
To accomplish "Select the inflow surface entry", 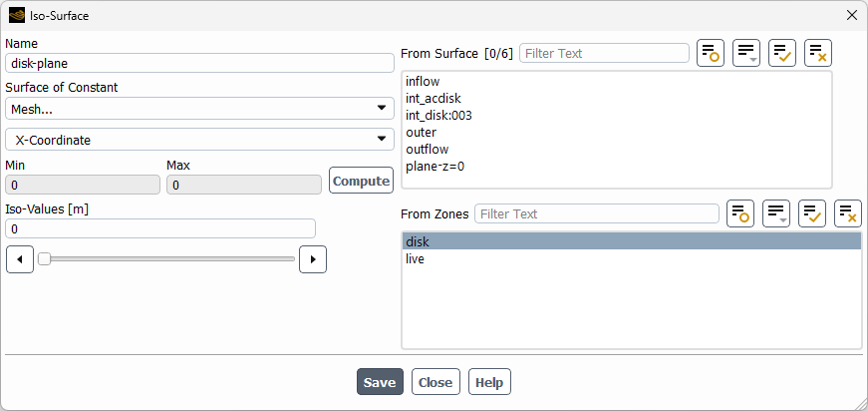I will pos(423,81).
